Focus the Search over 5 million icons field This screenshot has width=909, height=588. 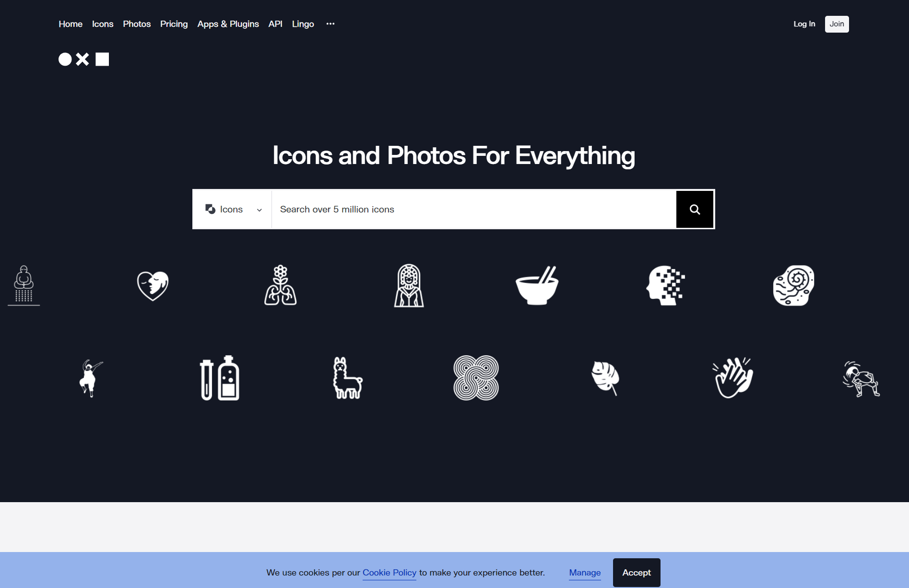click(474, 209)
